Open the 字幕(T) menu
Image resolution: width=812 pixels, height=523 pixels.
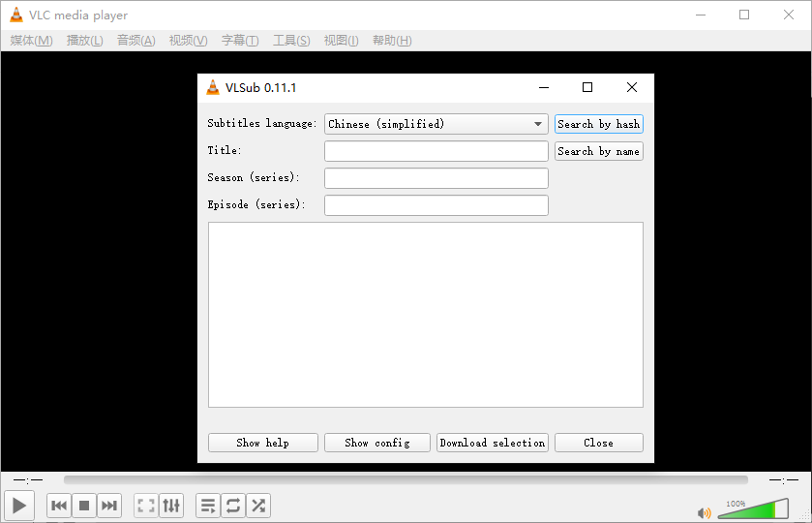tap(240, 41)
